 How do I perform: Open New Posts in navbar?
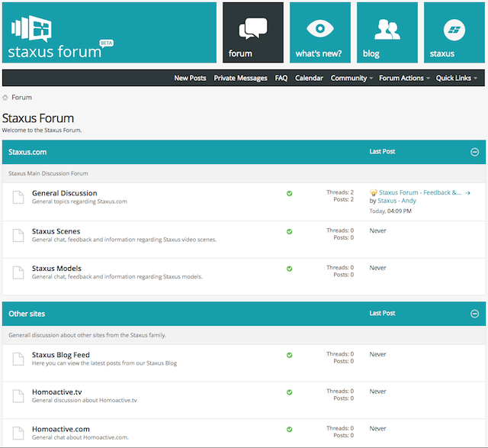(x=190, y=78)
